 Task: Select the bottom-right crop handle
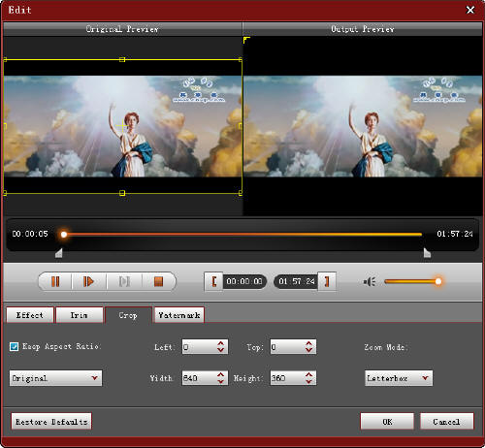(241, 193)
